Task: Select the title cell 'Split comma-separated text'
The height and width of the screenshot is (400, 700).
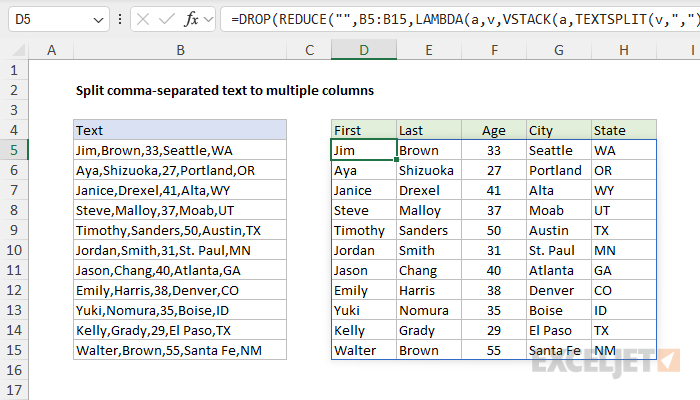Action: (224, 90)
